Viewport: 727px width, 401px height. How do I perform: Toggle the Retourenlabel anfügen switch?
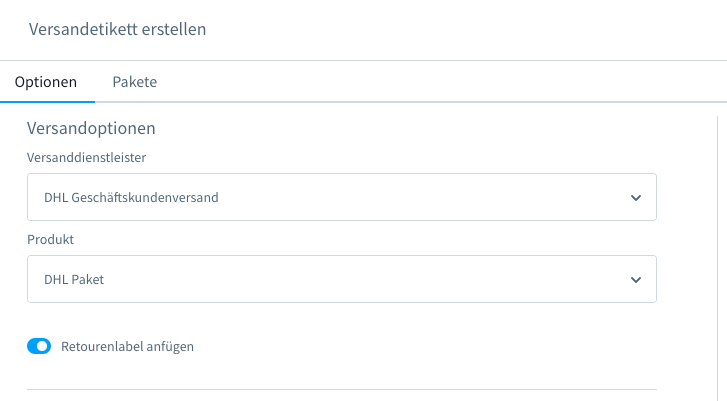[39, 347]
